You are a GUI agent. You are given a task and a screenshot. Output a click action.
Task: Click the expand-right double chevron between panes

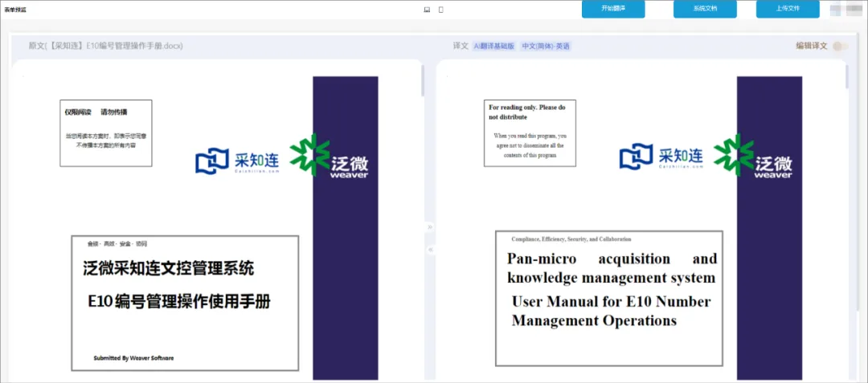click(430, 226)
